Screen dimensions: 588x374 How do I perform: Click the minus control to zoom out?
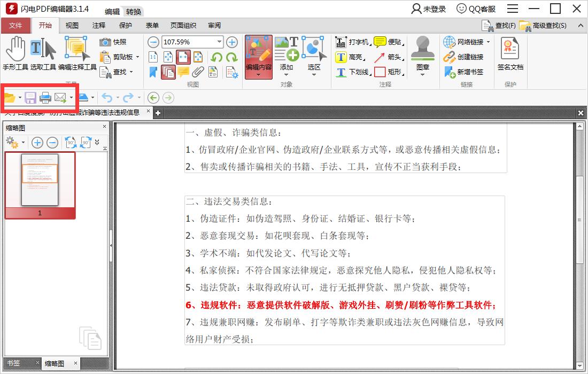(x=153, y=42)
